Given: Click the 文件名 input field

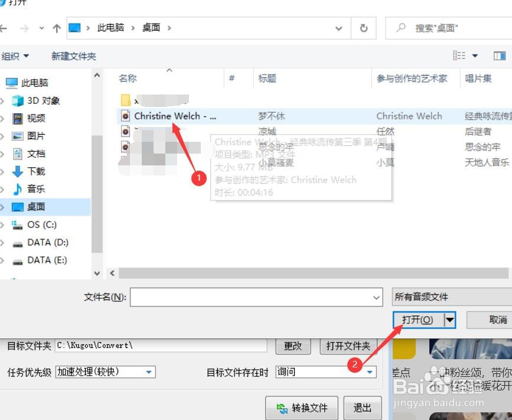Looking at the screenshot, I should [x=256, y=297].
